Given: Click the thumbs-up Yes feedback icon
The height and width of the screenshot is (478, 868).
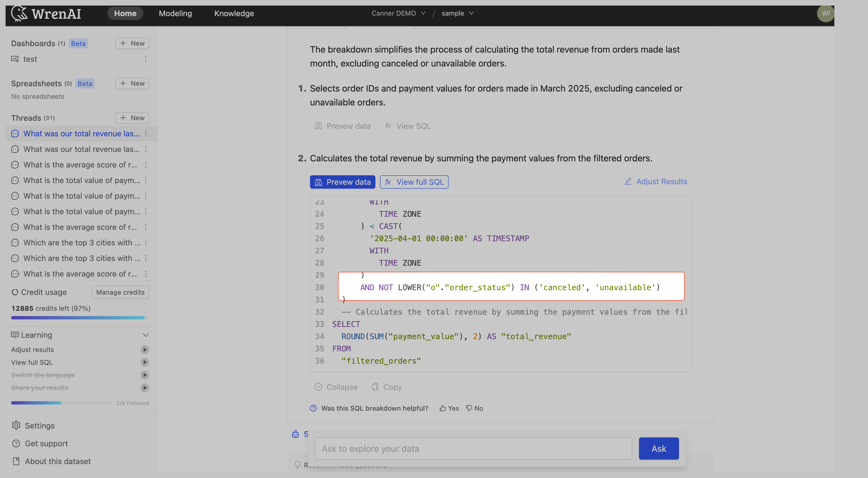Looking at the screenshot, I should coord(442,408).
